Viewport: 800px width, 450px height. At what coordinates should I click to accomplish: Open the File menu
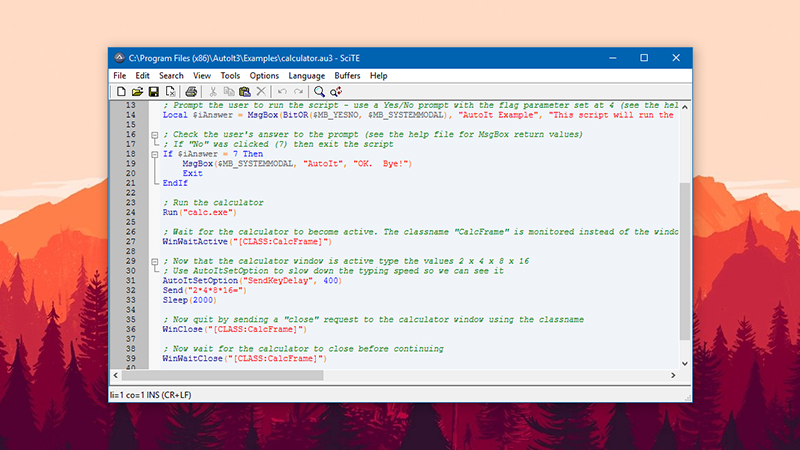tap(120, 76)
